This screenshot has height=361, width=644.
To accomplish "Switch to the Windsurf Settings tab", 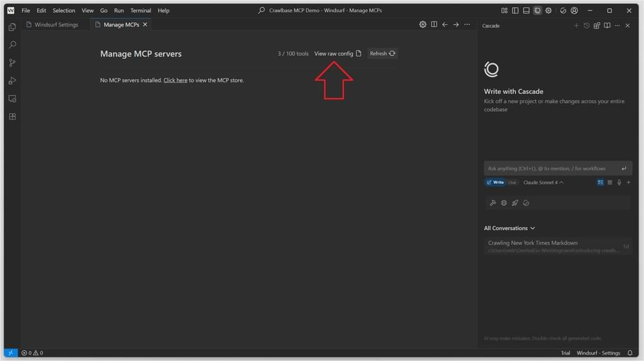I will [55, 24].
